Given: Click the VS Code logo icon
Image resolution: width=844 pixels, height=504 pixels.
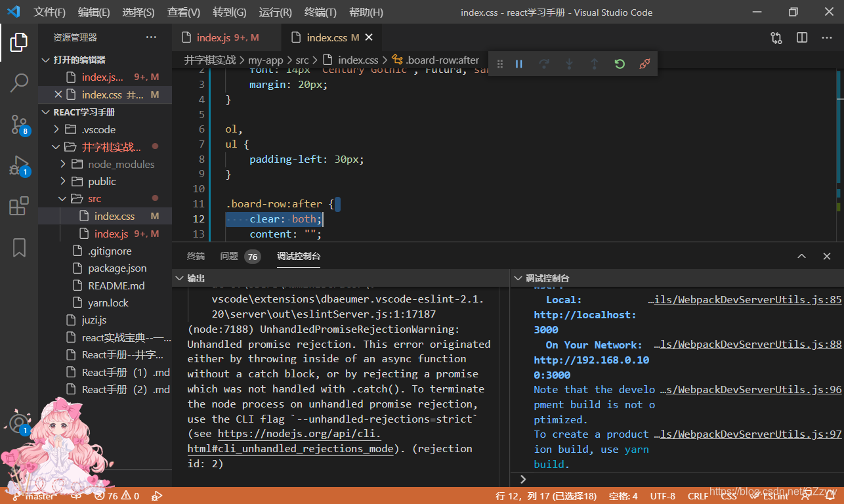Looking at the screenshot, I should 14,12.
